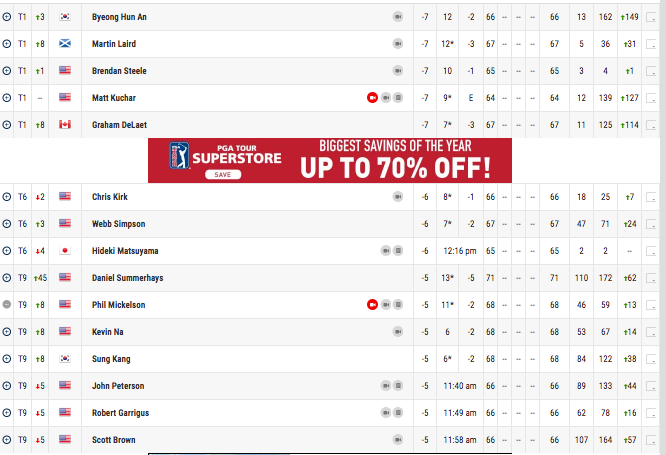The image size is (666, 455).
Task: Tick the checkbox in Brendan Steele's row
Action: click(x=651, y=71)
